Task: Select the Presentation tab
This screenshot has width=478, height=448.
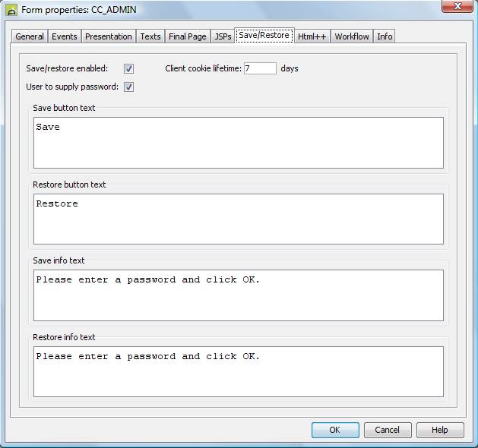Action: (x=109, y=36)
